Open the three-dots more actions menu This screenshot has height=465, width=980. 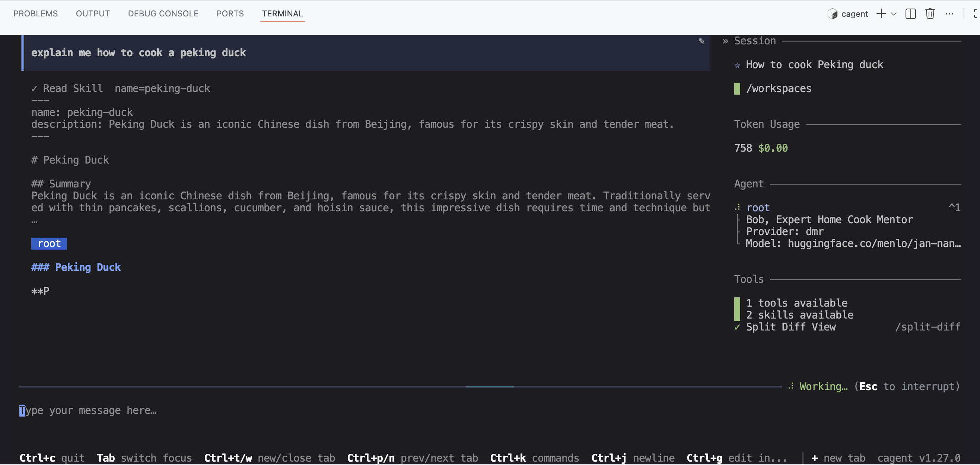949,14
